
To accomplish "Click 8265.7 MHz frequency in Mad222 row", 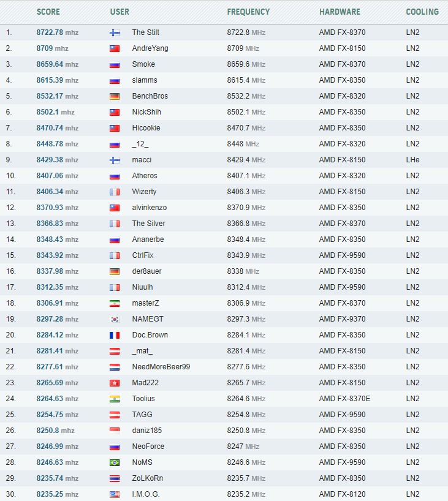I will click(x=246, y=383).
